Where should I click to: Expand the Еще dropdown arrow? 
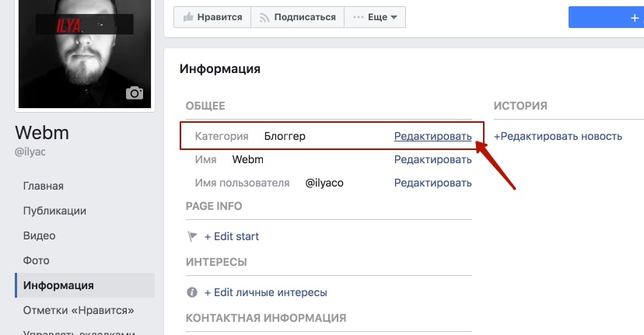(394, 17)
